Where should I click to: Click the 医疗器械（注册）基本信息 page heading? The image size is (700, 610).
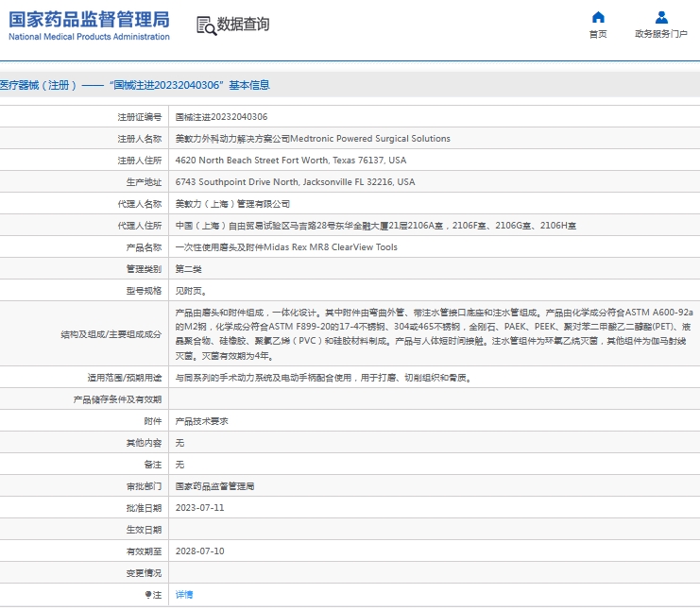coord(135,85)
